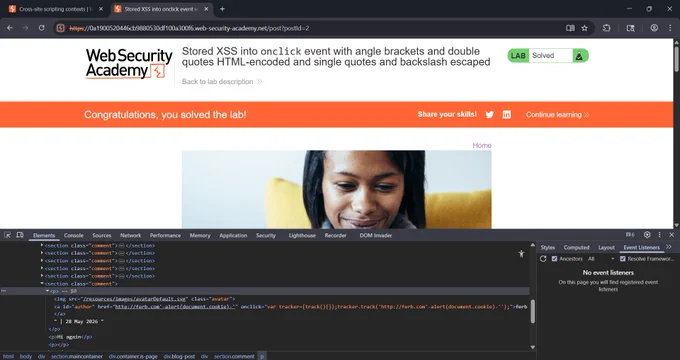Select html in the DOM breadcrumb
Viewport: 680px width, 360px height.
tap(9, 356)
